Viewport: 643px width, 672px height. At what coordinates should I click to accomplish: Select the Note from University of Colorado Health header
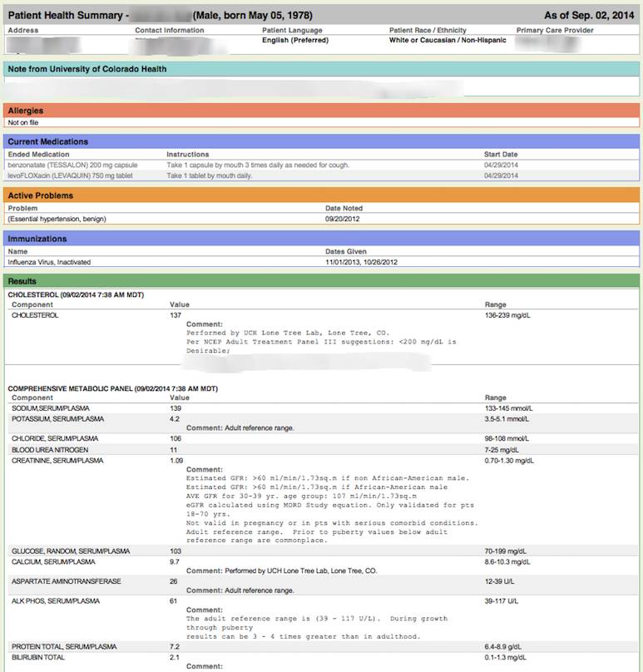pyautogui.click(x=87, y=69)
